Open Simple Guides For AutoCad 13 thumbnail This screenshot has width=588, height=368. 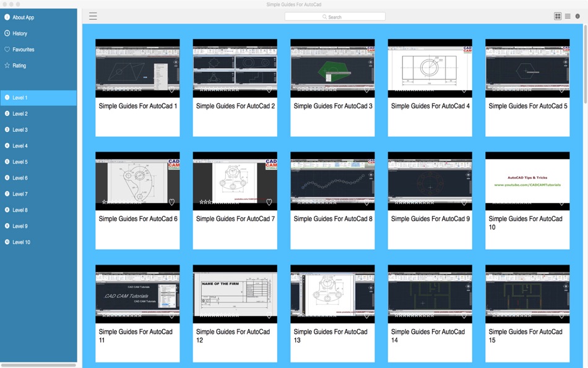click(x=332, y=294)
